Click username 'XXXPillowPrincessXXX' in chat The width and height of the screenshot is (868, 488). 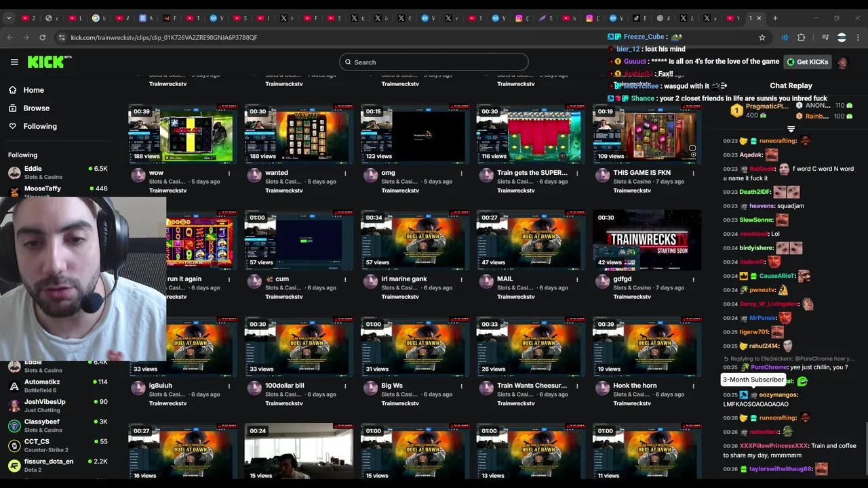[774, 446]
